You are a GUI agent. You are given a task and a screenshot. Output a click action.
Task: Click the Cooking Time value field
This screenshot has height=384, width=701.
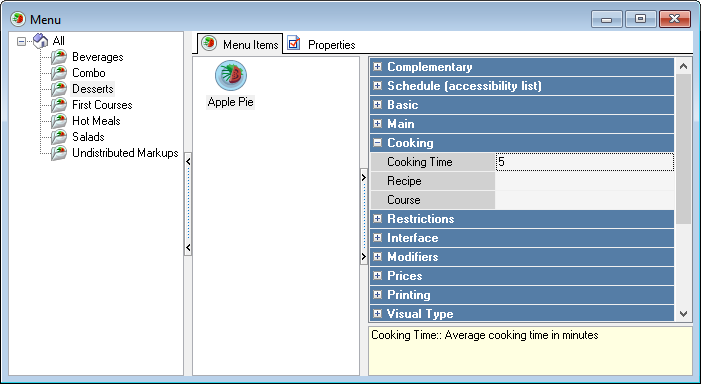[x=584, y=162]
